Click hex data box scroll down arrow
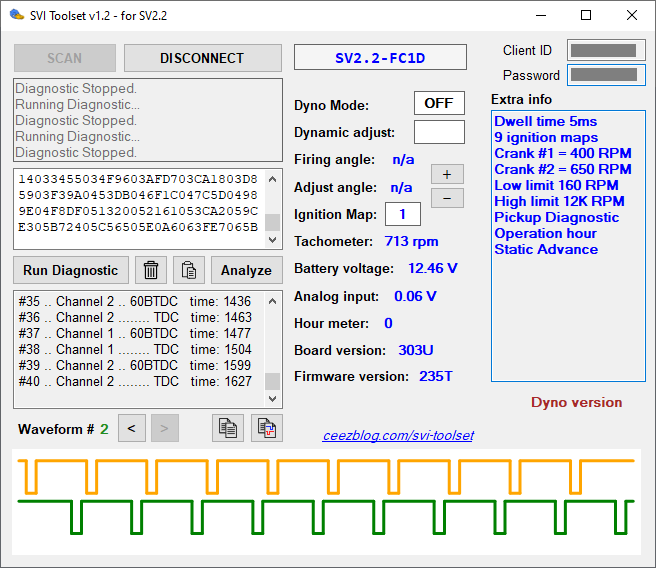 [273, 240]
